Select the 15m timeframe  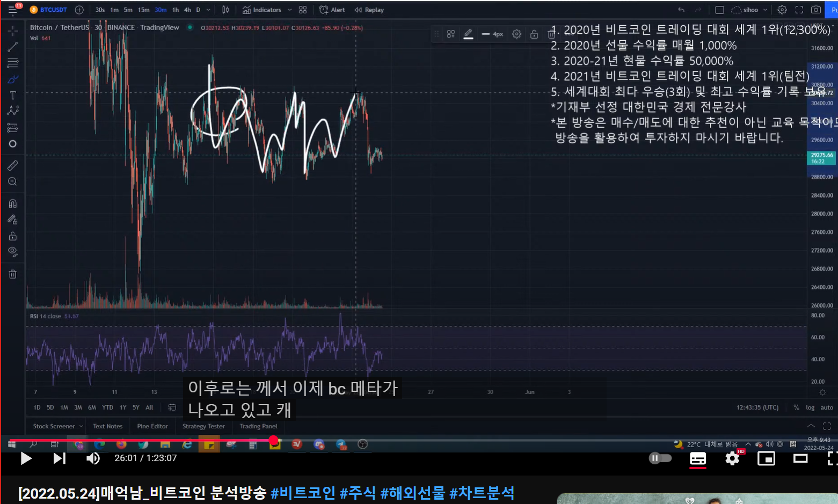point(143,10)
